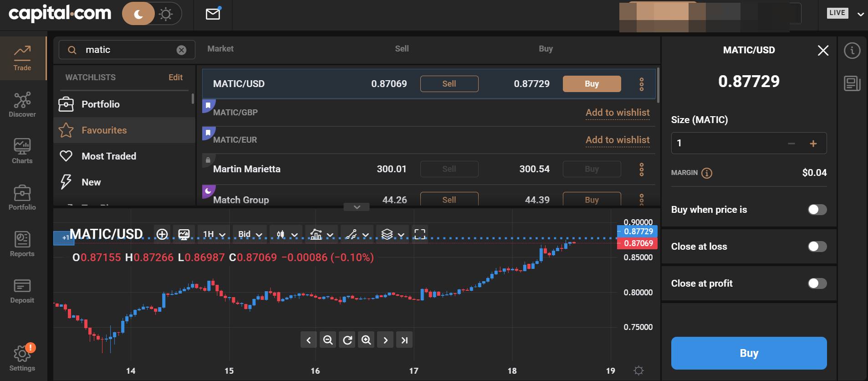Select the Martin Marietta market row
The width and height of the screenshot is (868, 381).
click(x=429, y=169)
